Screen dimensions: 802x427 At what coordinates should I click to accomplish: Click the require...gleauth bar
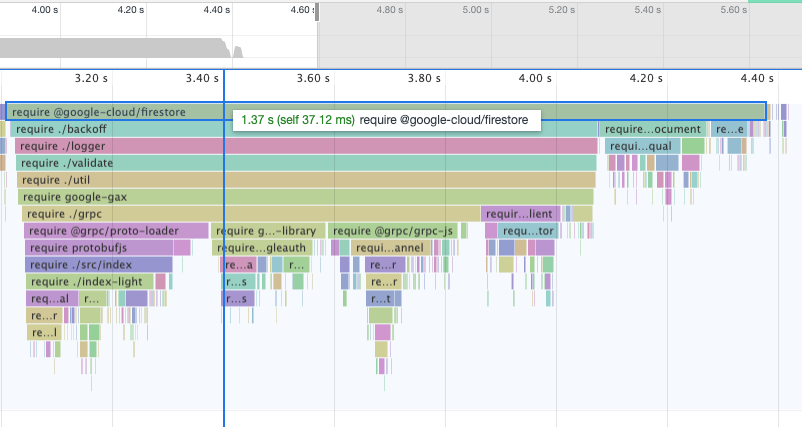tap(262, 248)
